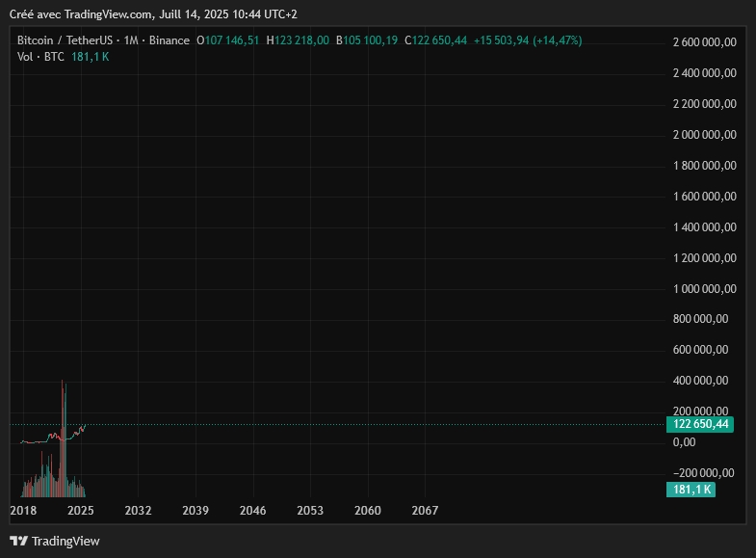Click the TradingView logo icon
Viewport: 756px width, 558px height.
pyautogui.click(x=18, y=541)
